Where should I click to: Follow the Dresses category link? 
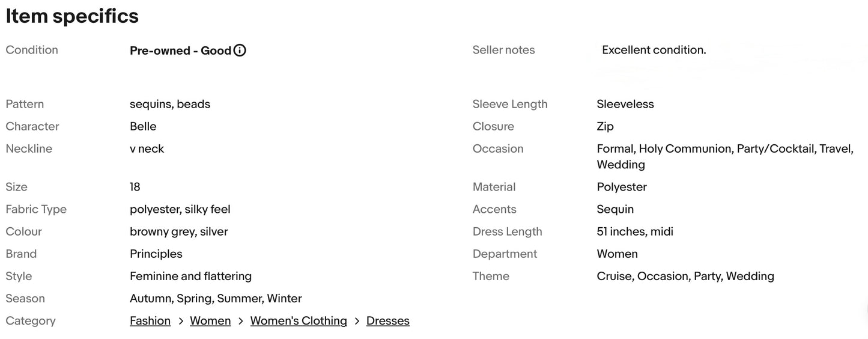click(x=387, y=321)
